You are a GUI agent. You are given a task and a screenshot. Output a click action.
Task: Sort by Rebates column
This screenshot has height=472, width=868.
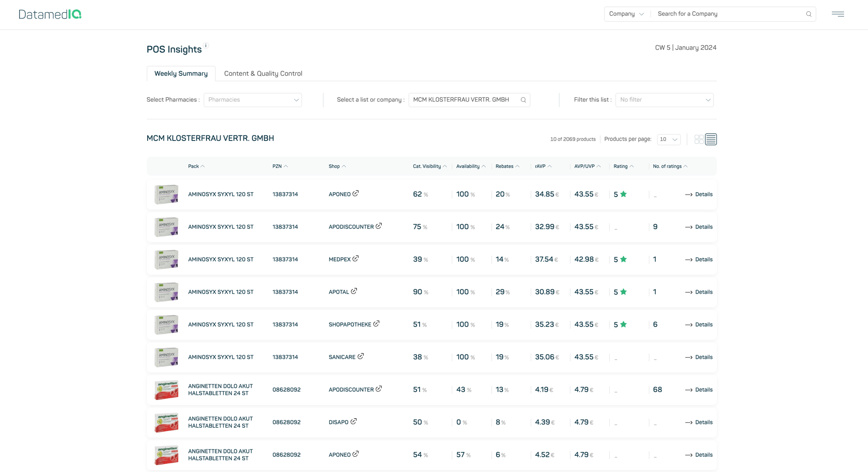tap(507, 166)
